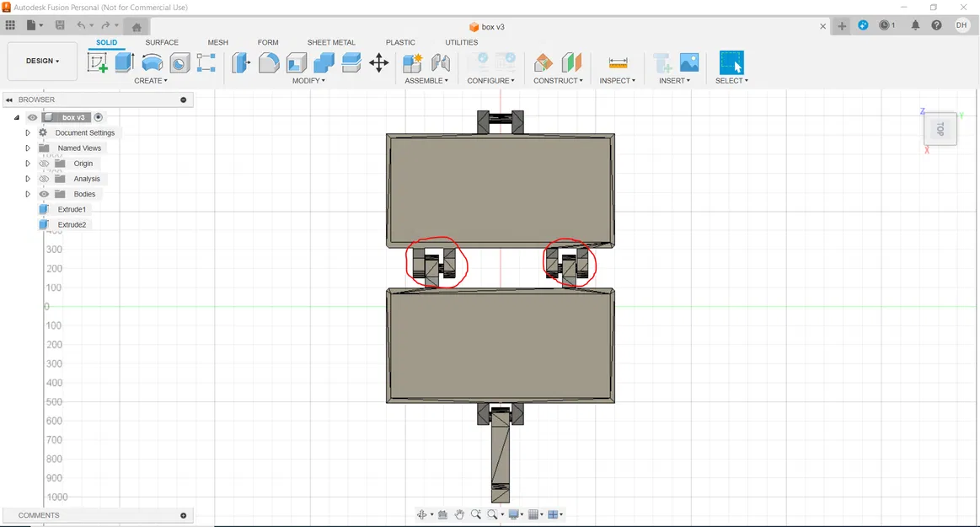Select the Pan hand tool
The height and width of the screenshot is (527, 980).
(459, 514)
